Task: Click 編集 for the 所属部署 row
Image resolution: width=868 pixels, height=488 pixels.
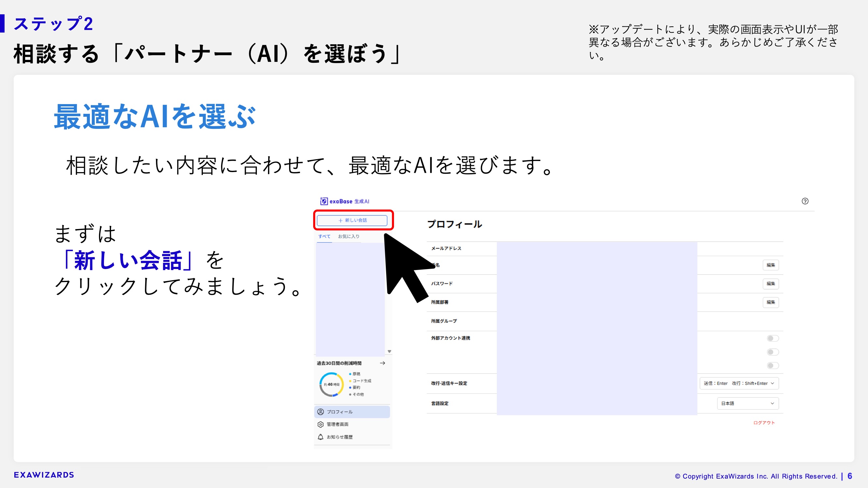Action: 771,302
